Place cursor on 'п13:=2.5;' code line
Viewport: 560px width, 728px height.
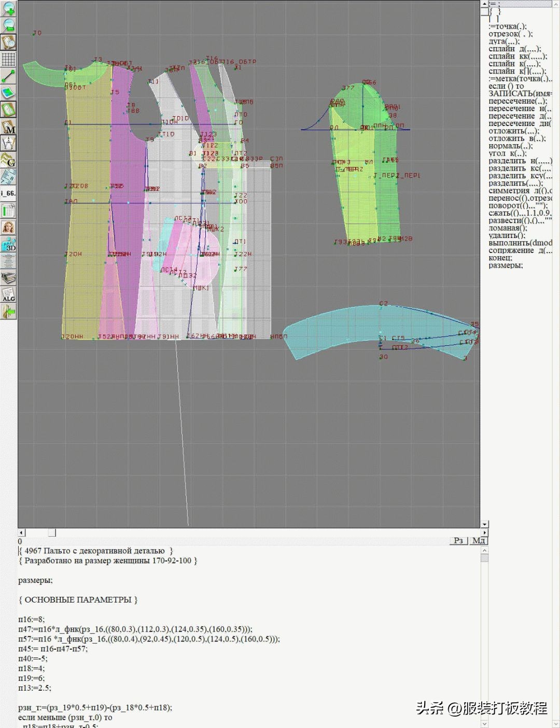pos(35,688)
